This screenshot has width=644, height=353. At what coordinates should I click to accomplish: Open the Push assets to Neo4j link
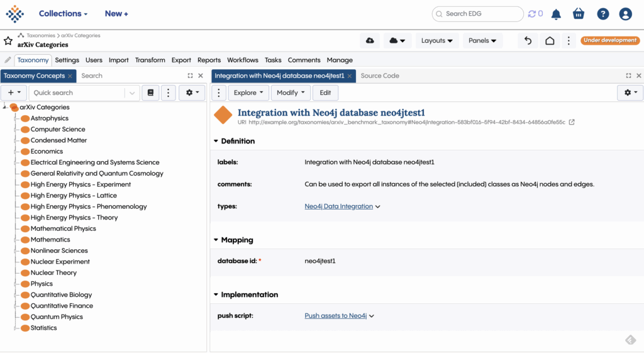pyautogui.click(x=336, y=316)
